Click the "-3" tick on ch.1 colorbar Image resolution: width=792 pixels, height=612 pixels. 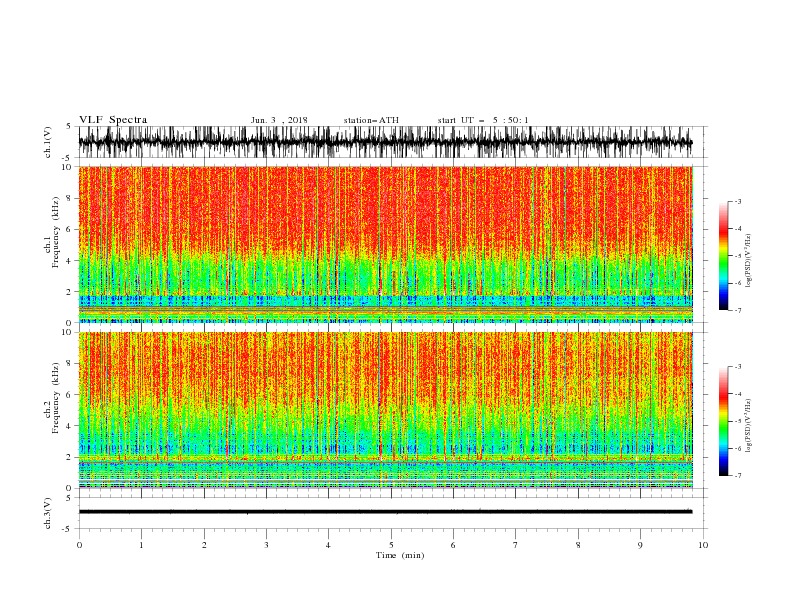[x=737, y=201]
